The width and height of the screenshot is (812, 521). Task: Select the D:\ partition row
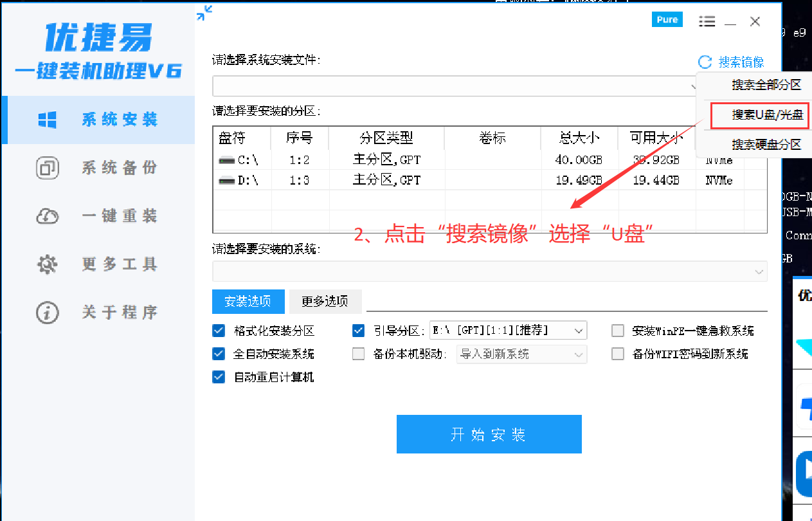(x=490, y=181)
